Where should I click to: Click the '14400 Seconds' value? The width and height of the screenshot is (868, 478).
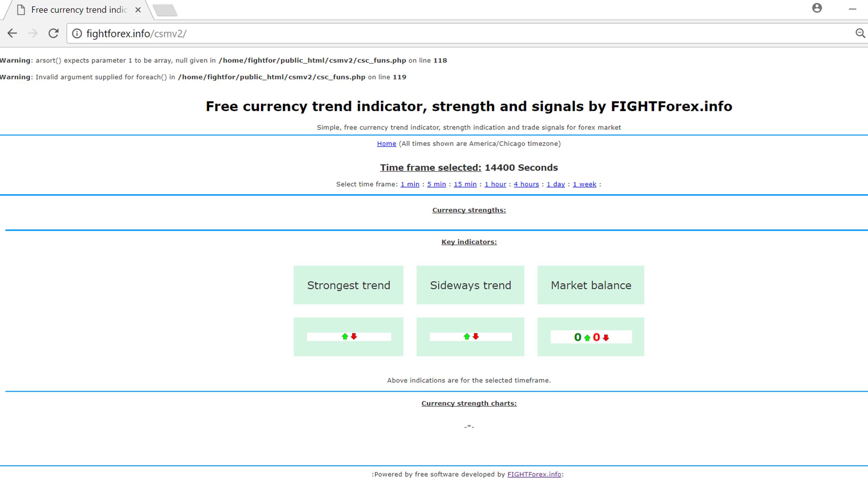(x=521, y=167)
